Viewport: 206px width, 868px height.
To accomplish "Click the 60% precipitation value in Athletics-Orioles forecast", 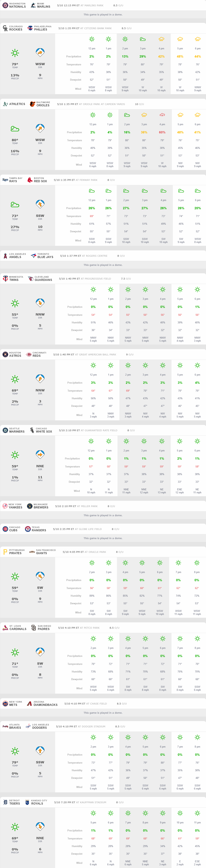I will click(x=162, y=132).
